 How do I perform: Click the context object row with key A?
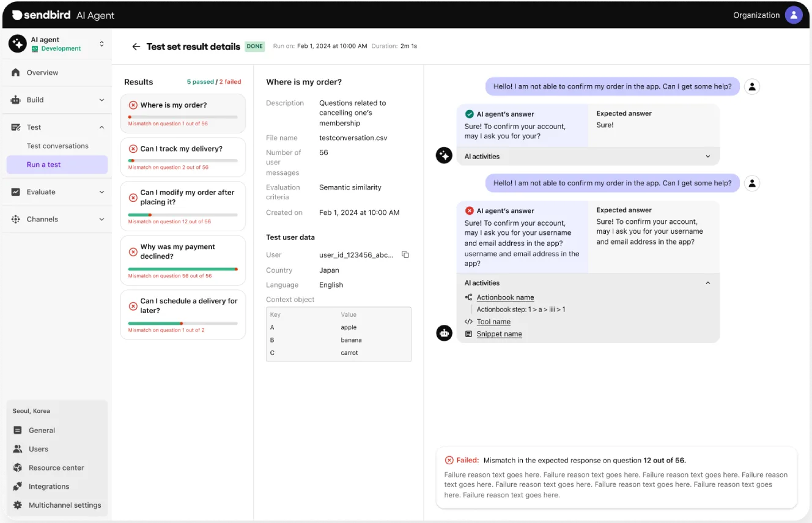(339, 327)
